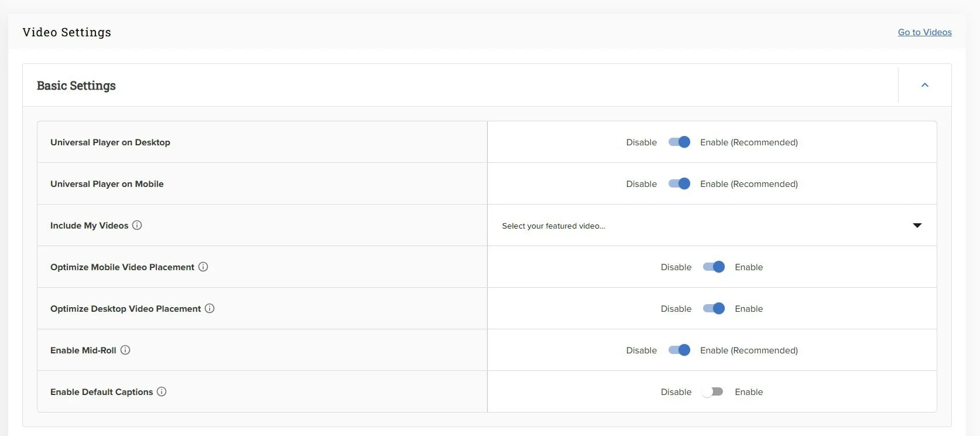Click info icon beside Enable Default Captions
The height and width of the screenshot is (436, 980).
tap(162, 391)
